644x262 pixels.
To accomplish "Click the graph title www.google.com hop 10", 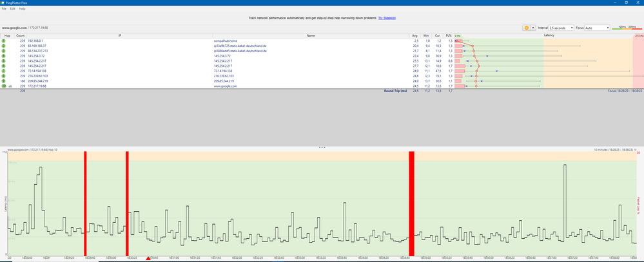I will [x=32, y=150].
